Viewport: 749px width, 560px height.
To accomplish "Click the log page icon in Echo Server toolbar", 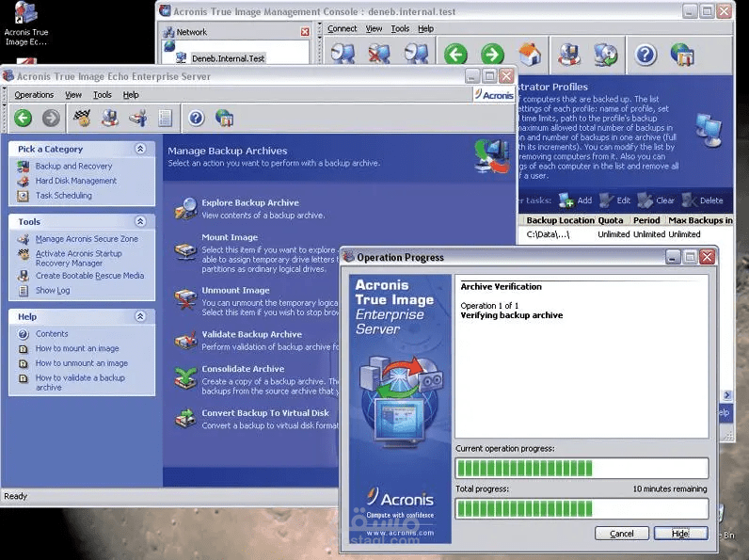I will pyautogui.click(x=165, y=118).
